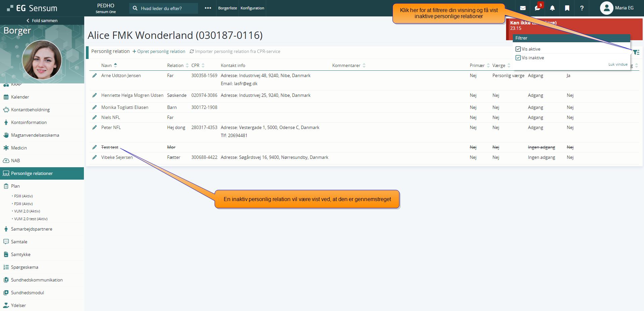Uncheck the Vis inaktive checkbox
Image resolution: width=644 pixels, height=311 pixels.
point(518,58)
